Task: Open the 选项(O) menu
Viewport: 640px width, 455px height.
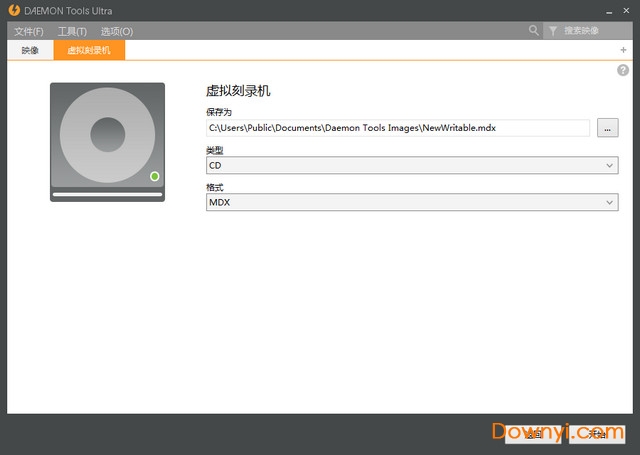Action: [x=117, y=31]
